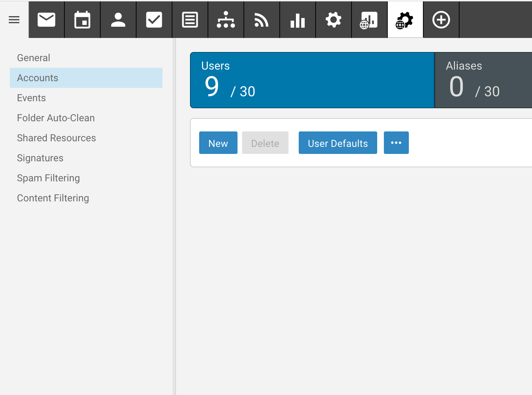Open General in the sidebar
Viewport: 532px width, 395px height.
[34, 58]
